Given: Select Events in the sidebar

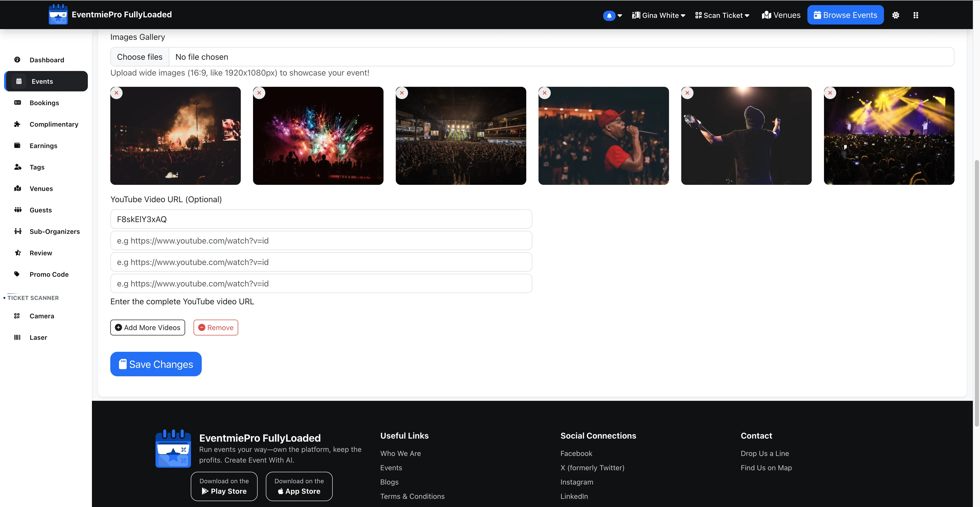Looking at the screenshot, I should click(x=46, y=81).
